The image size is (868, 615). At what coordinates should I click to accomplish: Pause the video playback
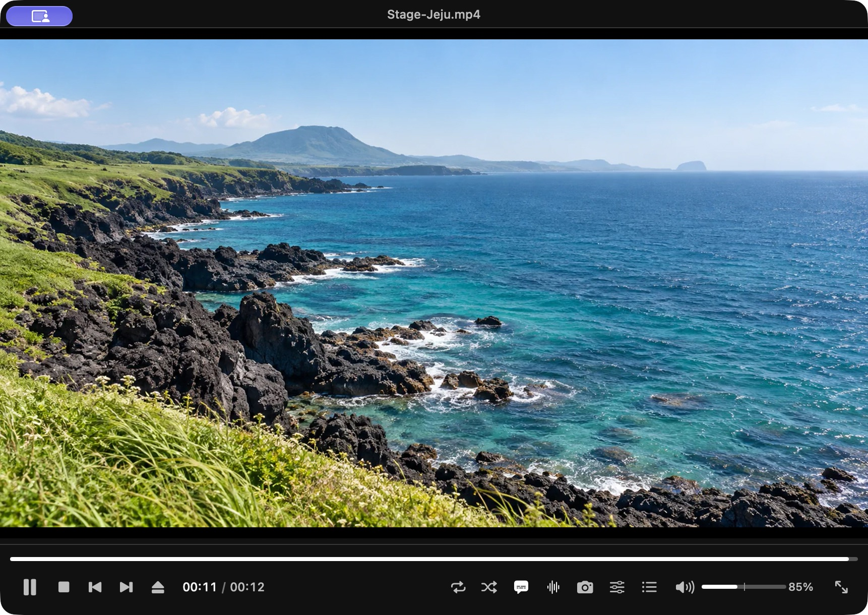(30, 587)
